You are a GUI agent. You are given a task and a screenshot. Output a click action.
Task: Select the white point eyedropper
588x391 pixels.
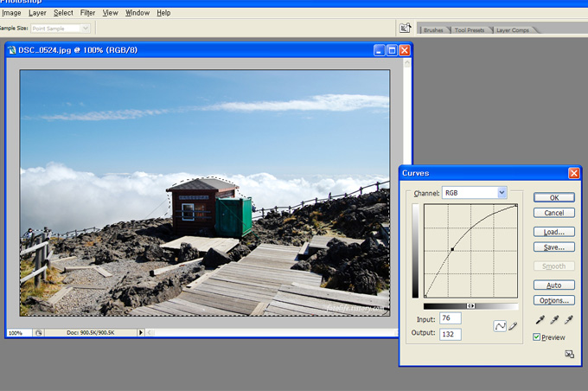pos(569,320)
